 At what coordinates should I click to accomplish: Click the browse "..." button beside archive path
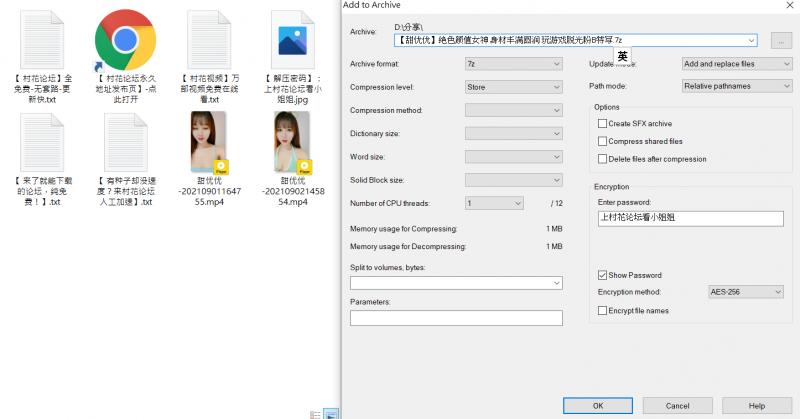pyautogui.click(x=781, y=40)
